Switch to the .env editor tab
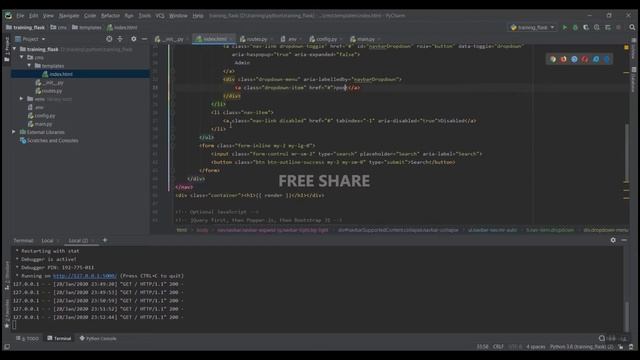Image resolution: width=640 pixels, height=360 pixels. 290,39
